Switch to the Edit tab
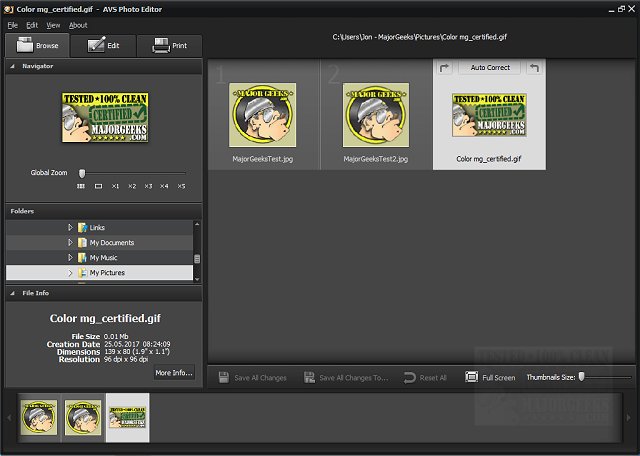The height and width of the screenshot is (456, 640). click(103, 46)
